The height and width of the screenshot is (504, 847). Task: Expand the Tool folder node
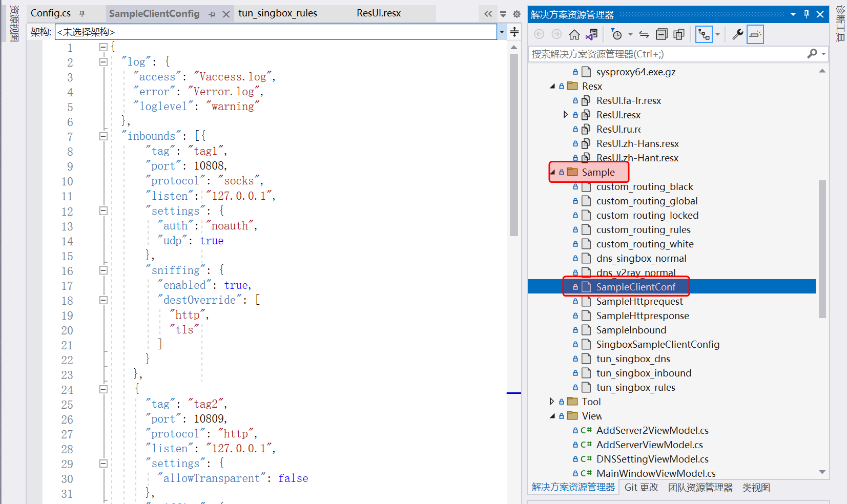point(552,402)
